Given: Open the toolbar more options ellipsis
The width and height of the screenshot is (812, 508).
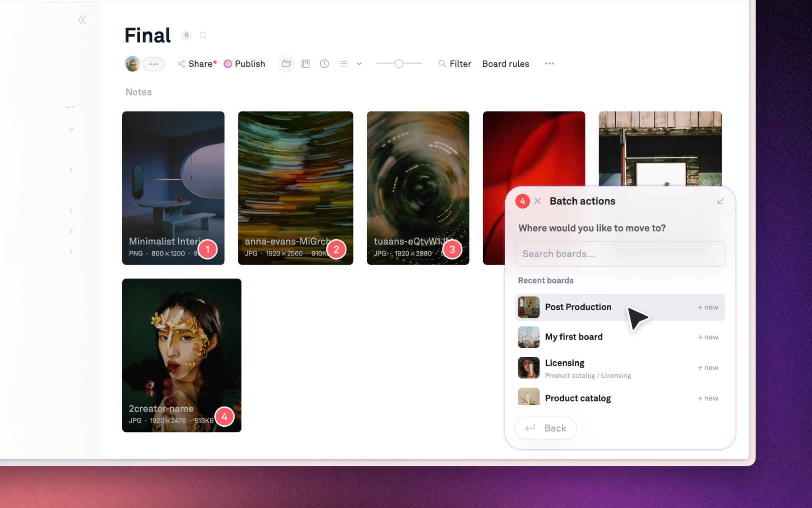Looking at the screenshot, I should tap(549, 64).
